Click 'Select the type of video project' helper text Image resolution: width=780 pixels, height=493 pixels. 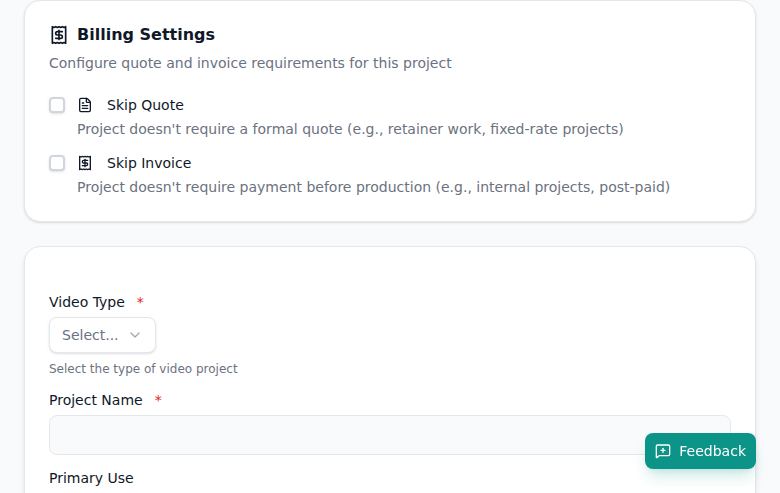click(143, 368)
